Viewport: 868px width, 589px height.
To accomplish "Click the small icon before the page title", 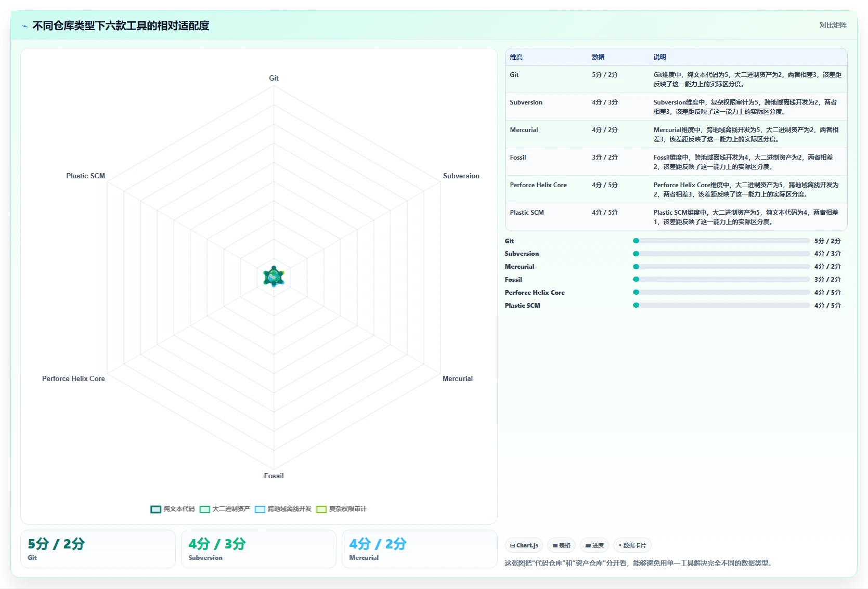I will (24, 26).
